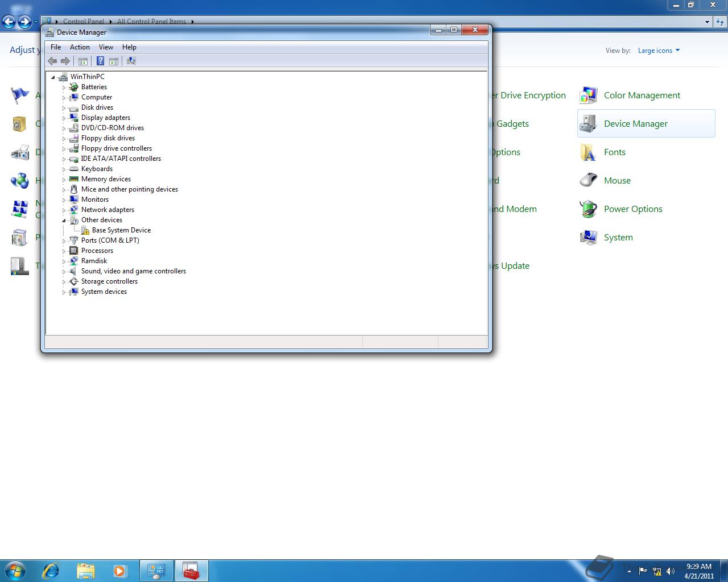The image size is (728, 582).
Task: Click the Device Manager link in Control Panel
Action: tap(636, 123)
